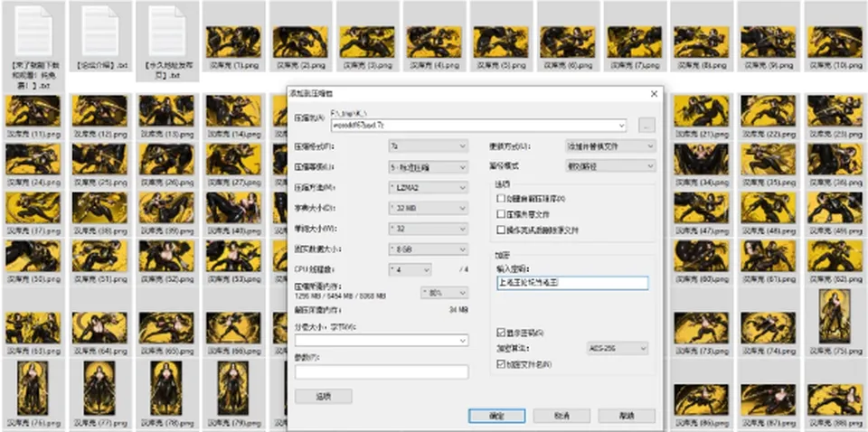Select thumbnail 汉库克 (37).png

(x=33, y=208)
